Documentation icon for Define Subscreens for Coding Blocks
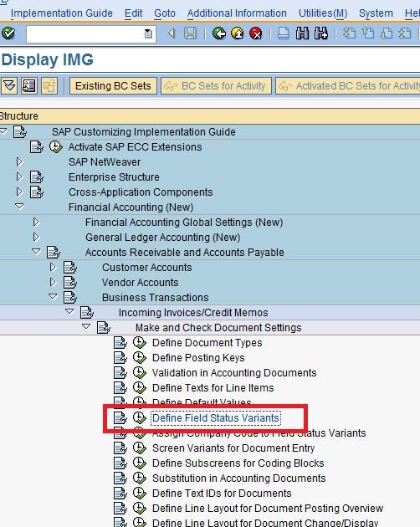Viewport: 420px width, 527px height. click(x=120, y=463)
